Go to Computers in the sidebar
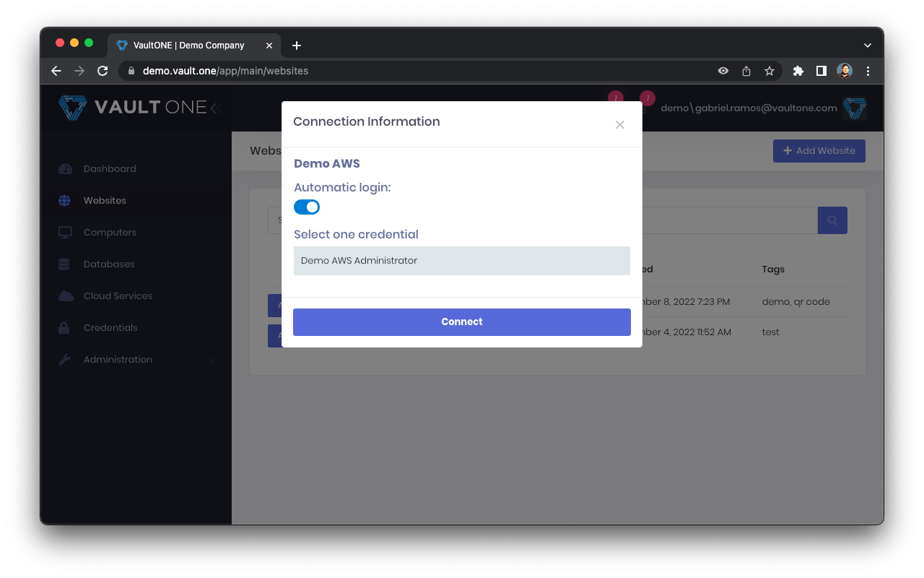 tap(110, 233)
